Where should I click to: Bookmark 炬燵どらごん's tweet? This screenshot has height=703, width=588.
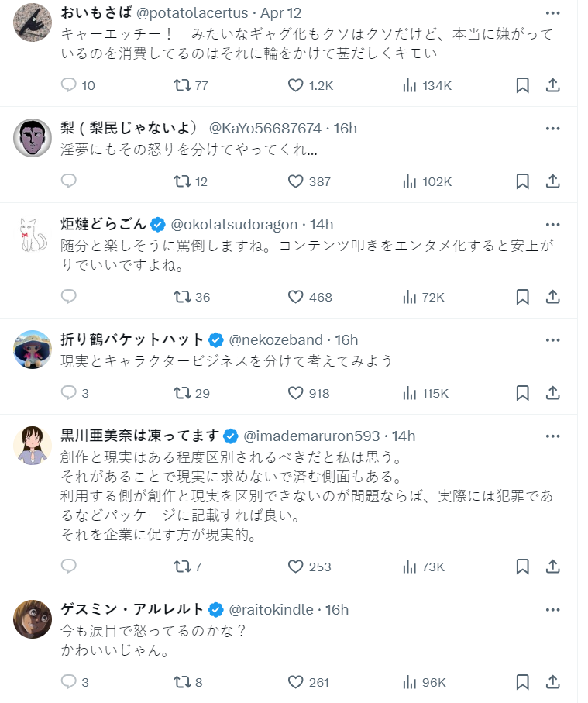coord(523,297)
